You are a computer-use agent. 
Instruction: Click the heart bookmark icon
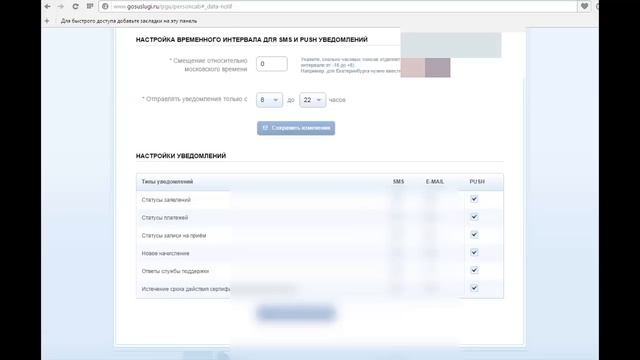584,7
